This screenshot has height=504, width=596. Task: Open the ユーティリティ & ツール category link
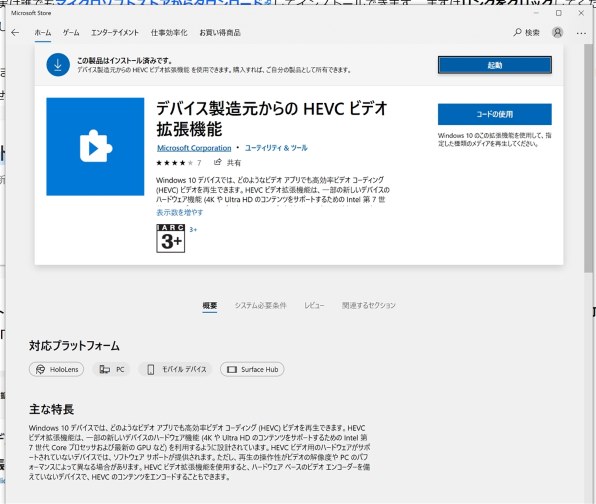276,148
